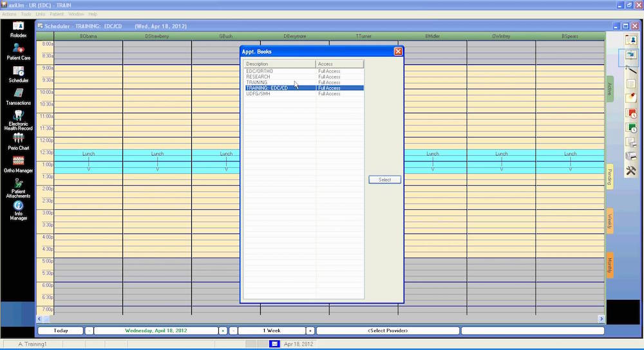
Task: Click the appointment book selector icon
Action: 631,55
